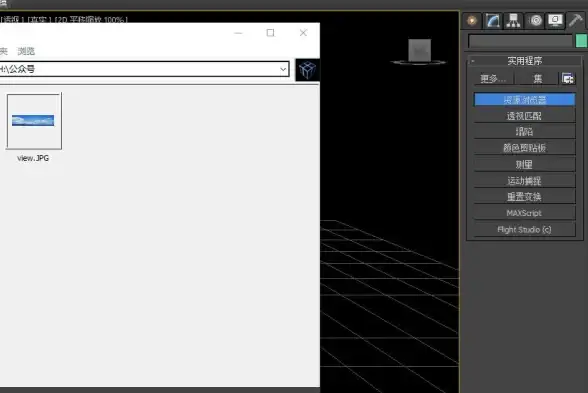Select the Utilities hammer tab
Viewport: 588px width, 393px height.
[x=576, y=20]
